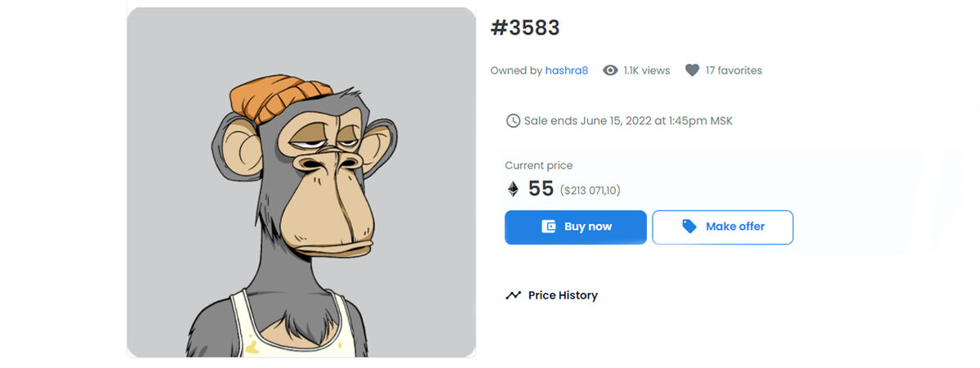Click the Owned by label
The height and width of the screenshot is (368, 980).
516,70
